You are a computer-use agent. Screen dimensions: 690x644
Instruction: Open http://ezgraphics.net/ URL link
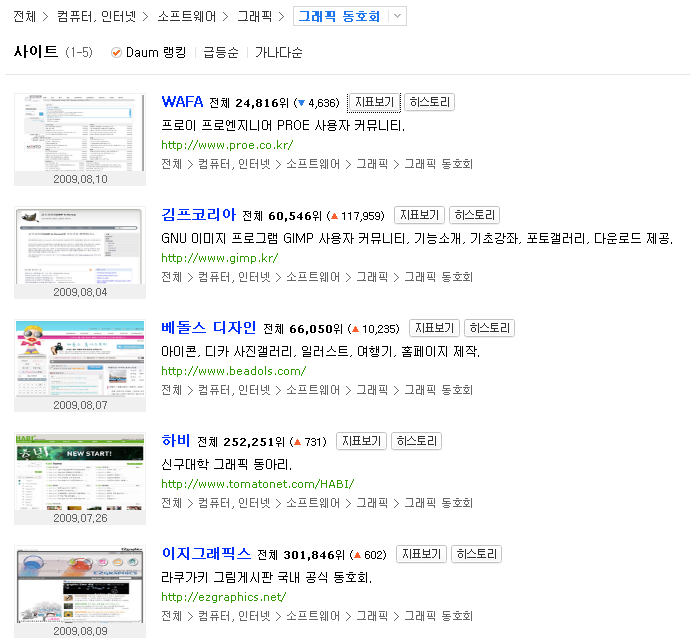[224, 597]
